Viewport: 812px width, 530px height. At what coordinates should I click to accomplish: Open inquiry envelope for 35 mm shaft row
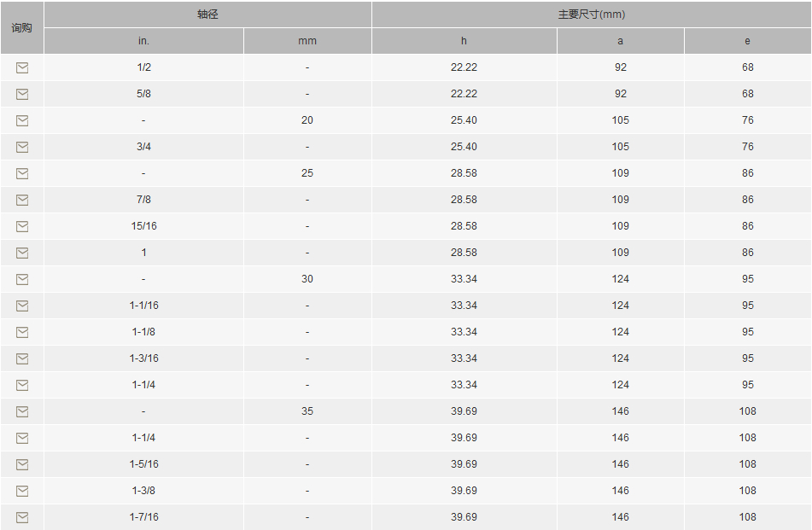[x=22, y=411]
